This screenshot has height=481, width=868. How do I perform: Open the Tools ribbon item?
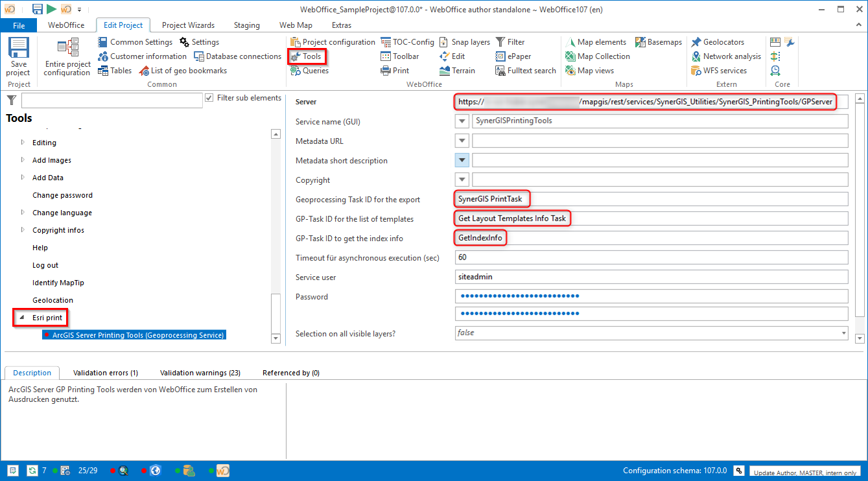[306, 56]
